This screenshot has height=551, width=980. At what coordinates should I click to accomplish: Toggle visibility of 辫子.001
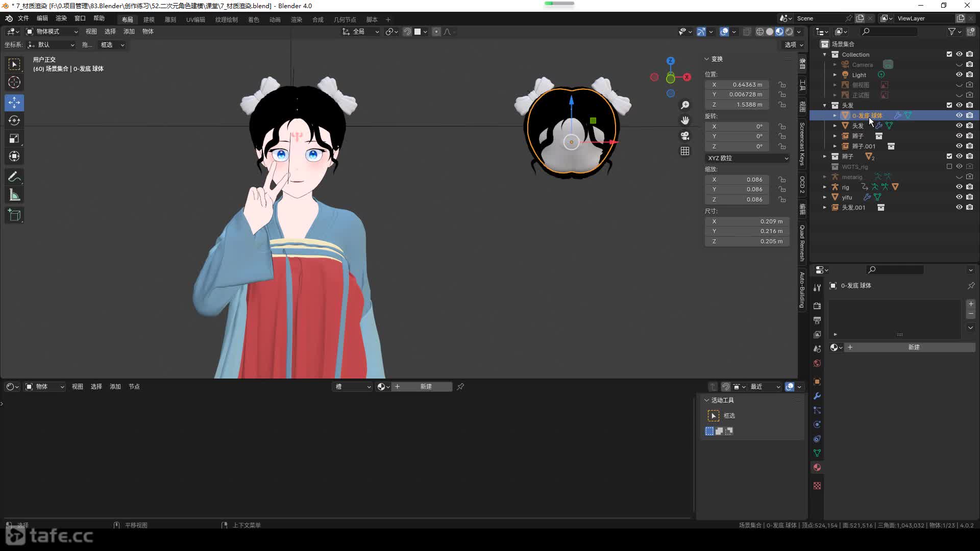click(959, 146)
